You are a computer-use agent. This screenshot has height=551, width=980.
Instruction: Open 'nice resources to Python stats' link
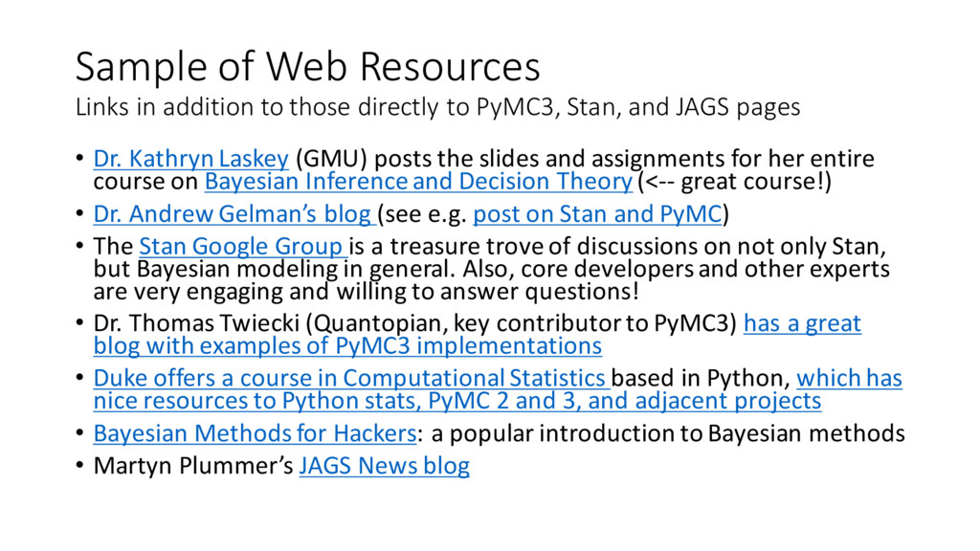click(457, 401)
